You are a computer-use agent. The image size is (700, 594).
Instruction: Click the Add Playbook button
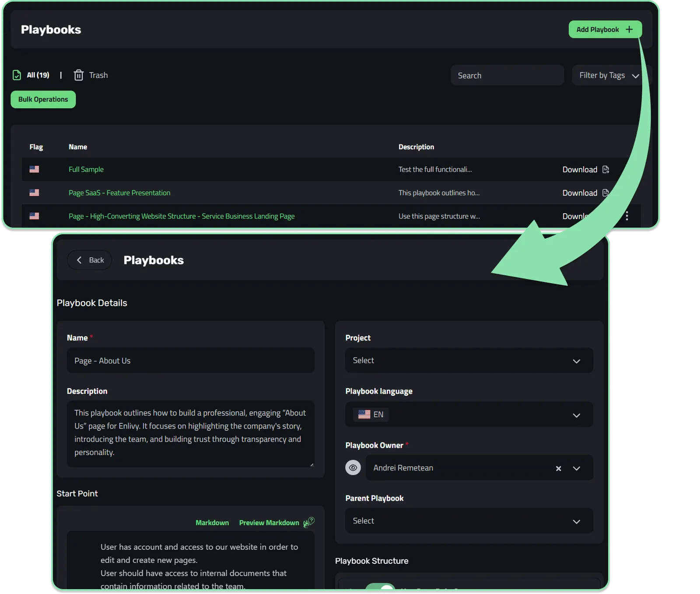click(x=605, y=29)
